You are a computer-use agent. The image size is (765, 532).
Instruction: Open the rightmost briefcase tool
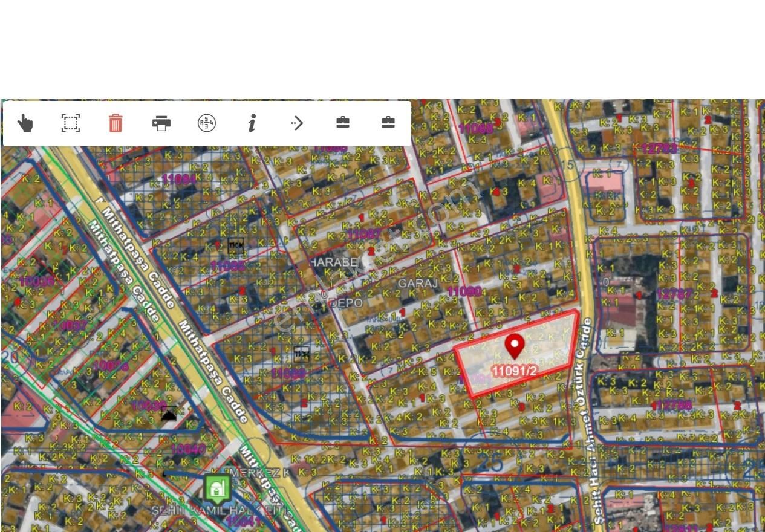[x=388, y=123]
